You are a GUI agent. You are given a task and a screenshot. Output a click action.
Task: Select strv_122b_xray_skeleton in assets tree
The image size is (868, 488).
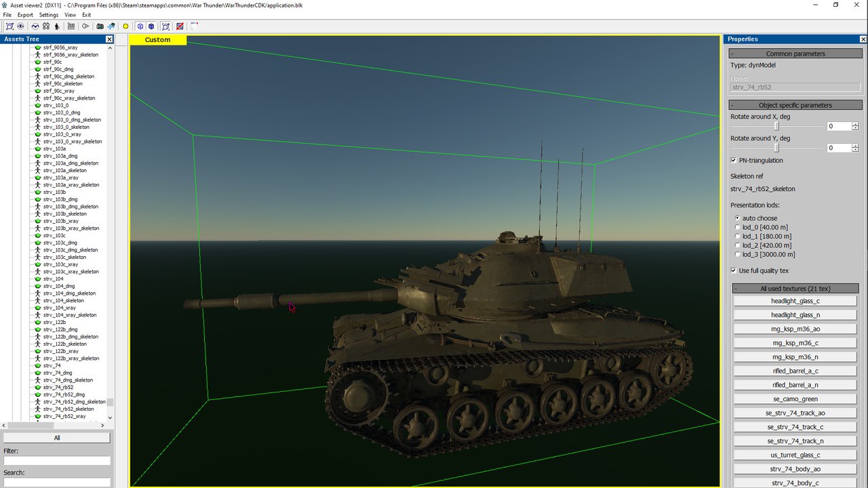coord(71,359)
